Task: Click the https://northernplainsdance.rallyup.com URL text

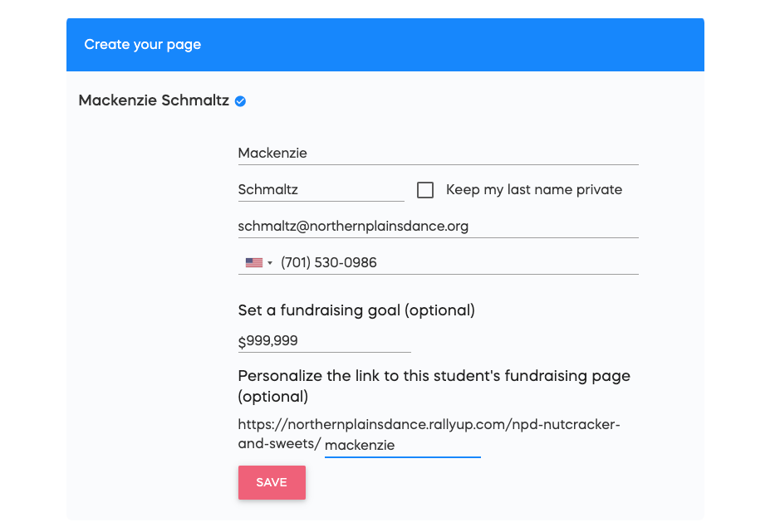Action: tap(372, 425)
